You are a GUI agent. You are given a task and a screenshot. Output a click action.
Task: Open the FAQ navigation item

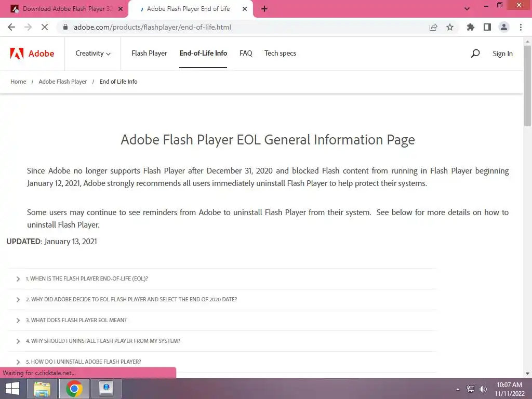click(x=246, y=54)
